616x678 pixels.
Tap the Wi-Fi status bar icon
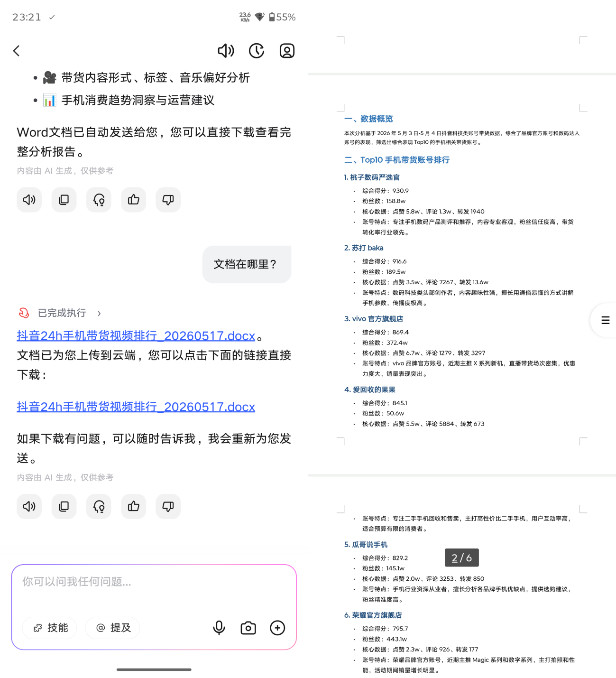pos(259,17)
